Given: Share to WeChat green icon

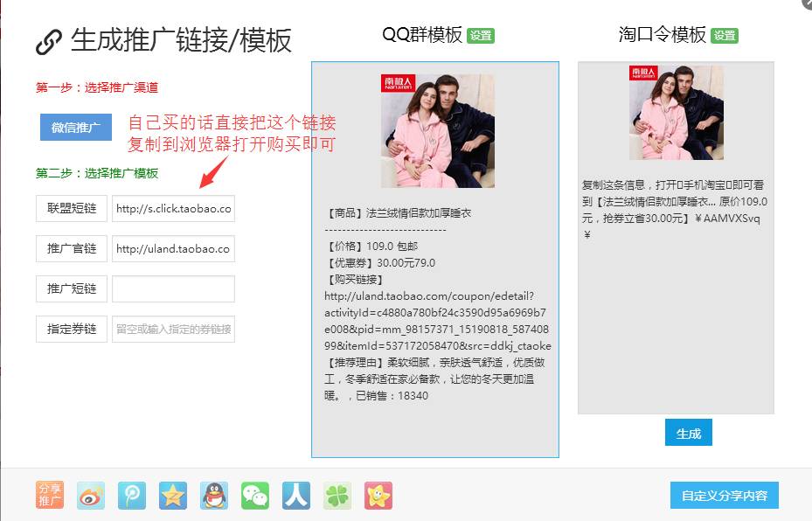Looking at the screenshot, I should [x=255, y=496].
